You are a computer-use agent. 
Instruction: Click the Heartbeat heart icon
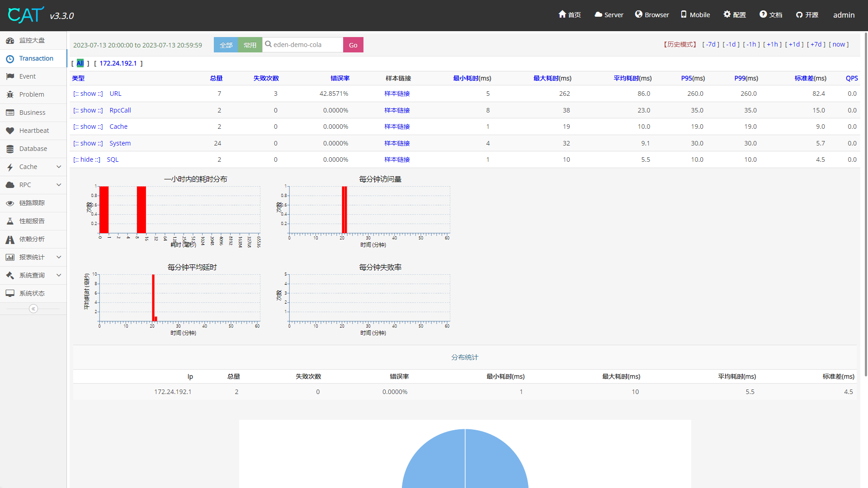tap(10, 131)
